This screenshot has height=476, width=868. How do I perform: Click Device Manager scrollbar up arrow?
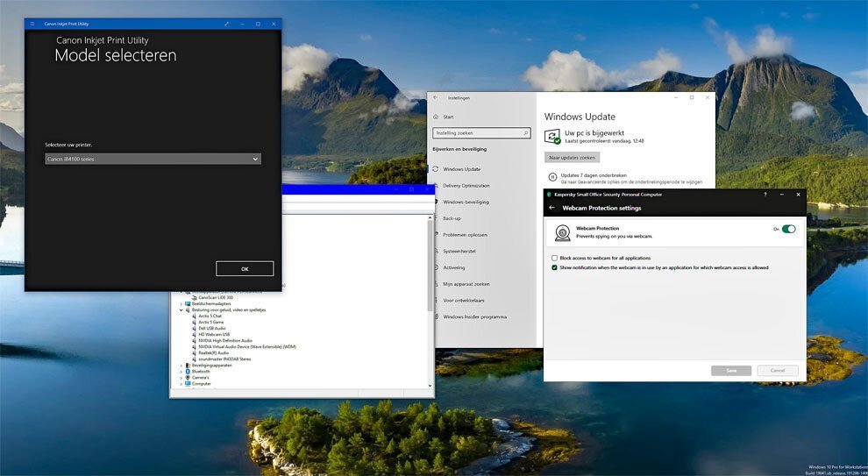430,218
